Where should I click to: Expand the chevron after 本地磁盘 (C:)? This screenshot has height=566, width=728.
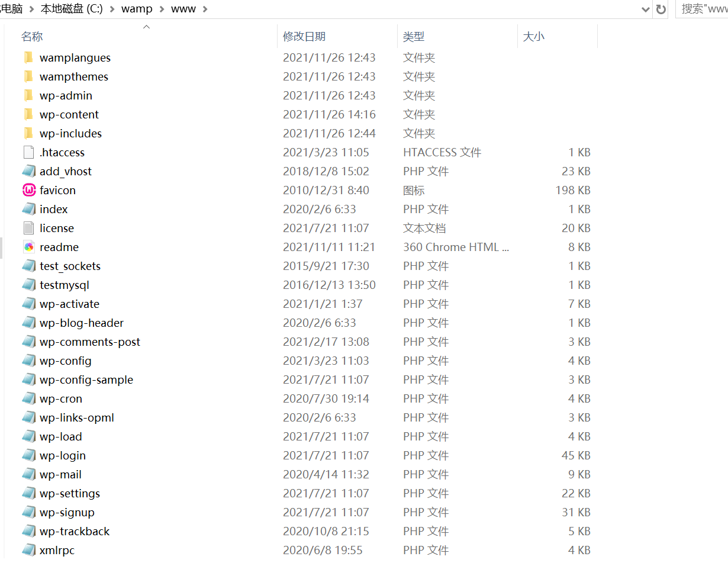112,9
